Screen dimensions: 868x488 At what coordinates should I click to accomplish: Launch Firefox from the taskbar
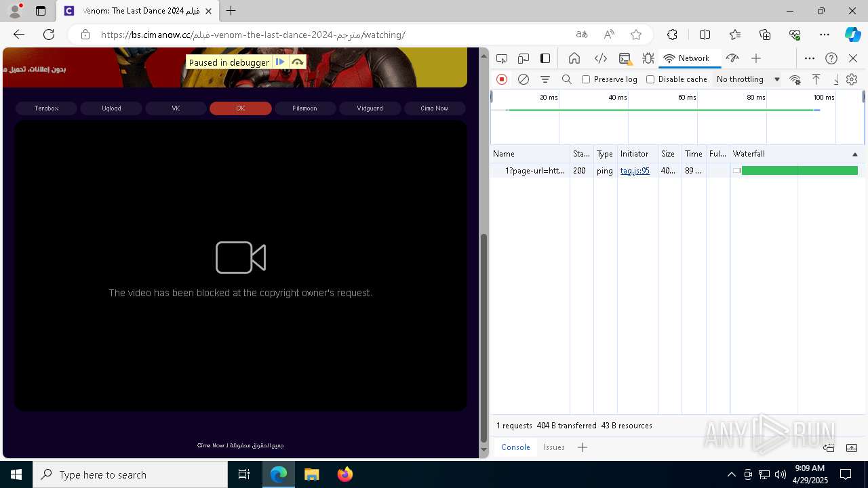[344, 474]
